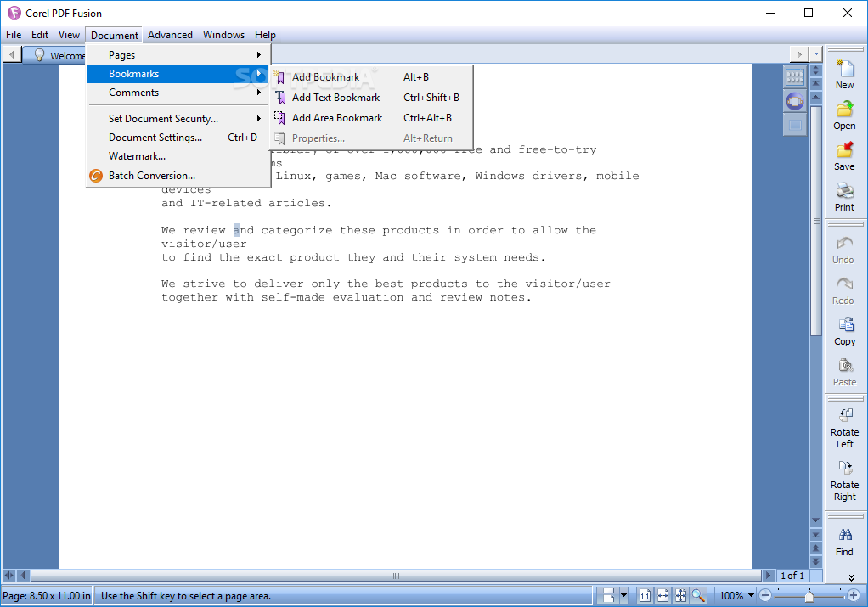The image size is (868, 607).
Task: Click the actual size 1:1 icon
Action: 645,596
